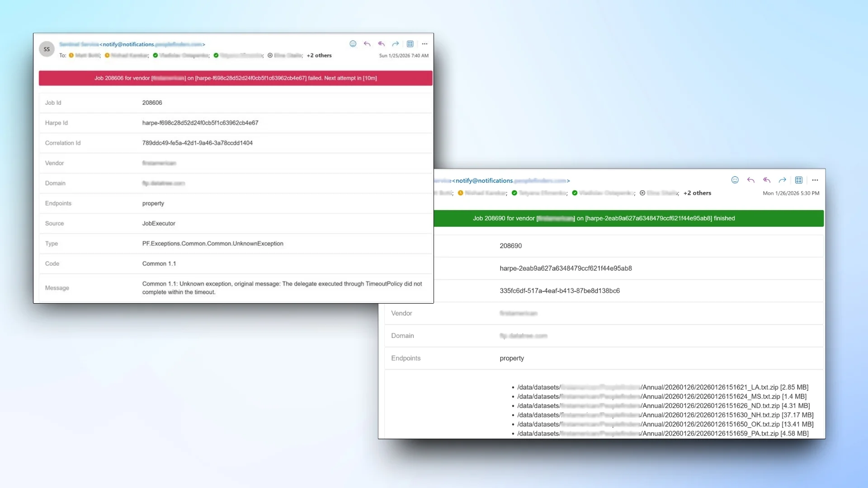Forward the Job 208690 finished notification
This screenshot has height=488, width=868.
coord(783,180)
